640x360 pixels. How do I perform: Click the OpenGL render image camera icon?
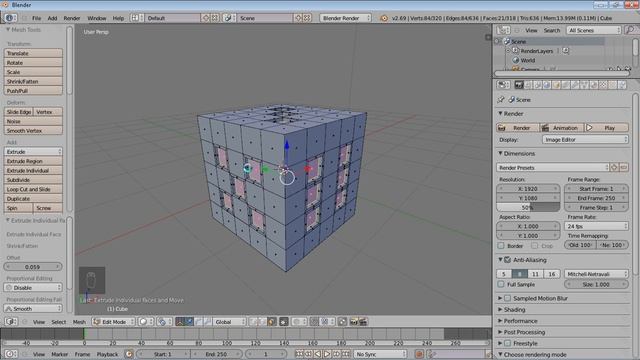(353, 322)
